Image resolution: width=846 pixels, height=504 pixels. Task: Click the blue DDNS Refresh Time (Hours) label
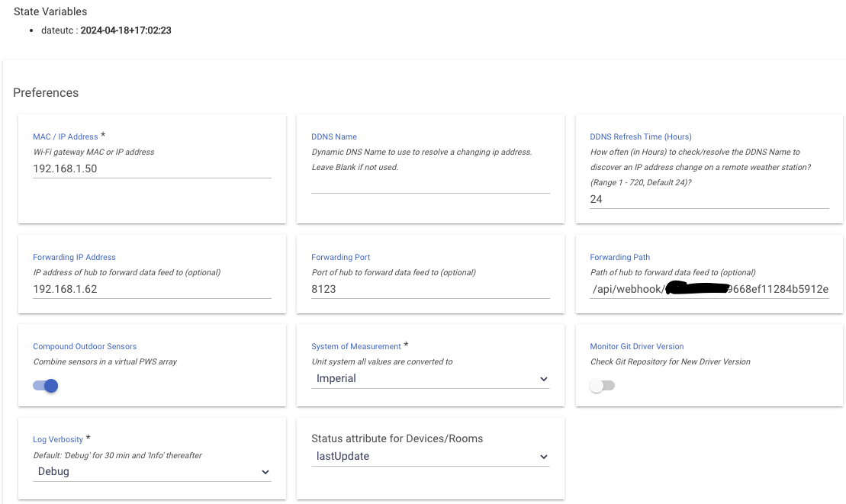(641, 136)
